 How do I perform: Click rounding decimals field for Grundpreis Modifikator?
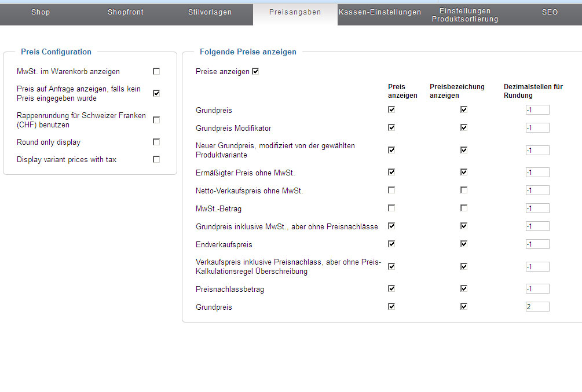coord(537,128)
